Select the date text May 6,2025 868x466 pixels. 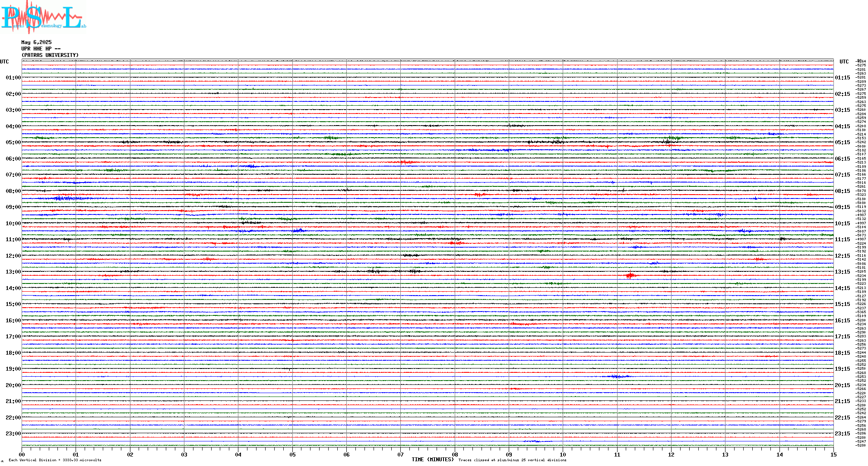(36, 42)
